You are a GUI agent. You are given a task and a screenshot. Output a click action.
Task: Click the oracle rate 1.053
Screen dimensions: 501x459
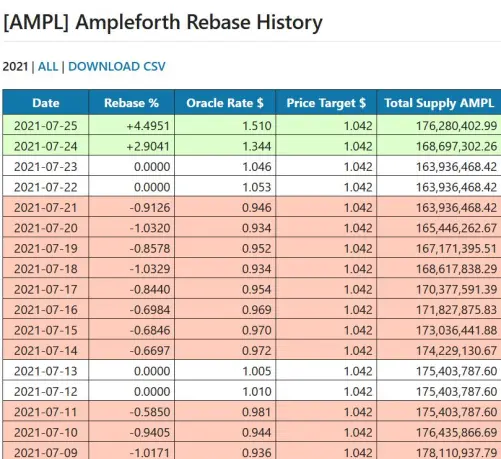tap(257, 187)
